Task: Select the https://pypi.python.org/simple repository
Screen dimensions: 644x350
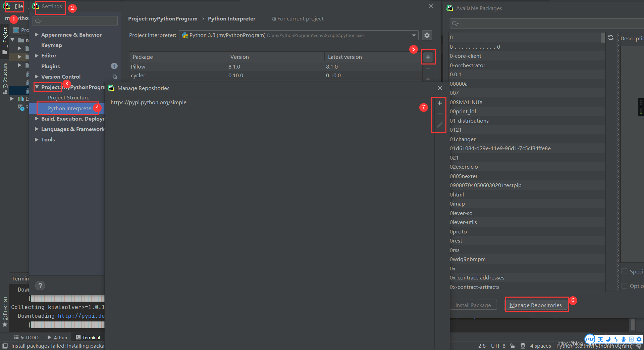Action: coord(148,102)
